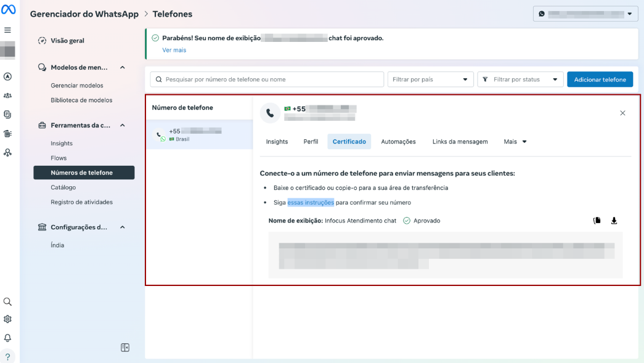Click the search magnifier icon in left rail
This screenshot has height=363, width=644.
point(7,302)
